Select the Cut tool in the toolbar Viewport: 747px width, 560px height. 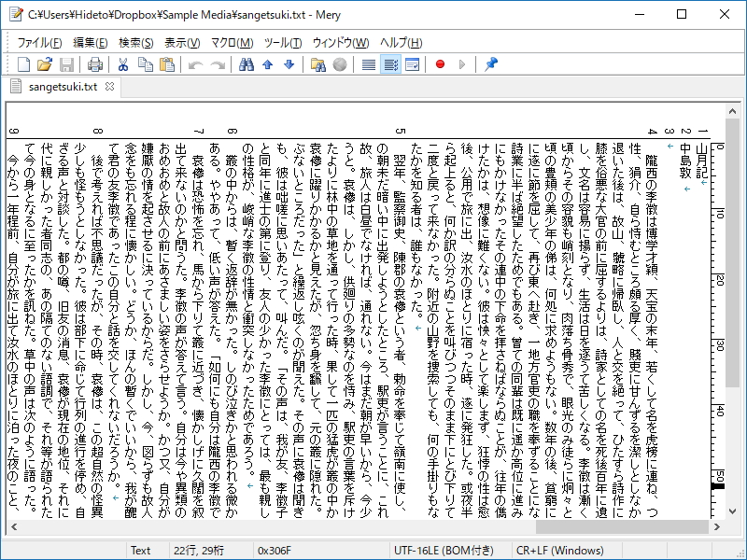point(124,64)
